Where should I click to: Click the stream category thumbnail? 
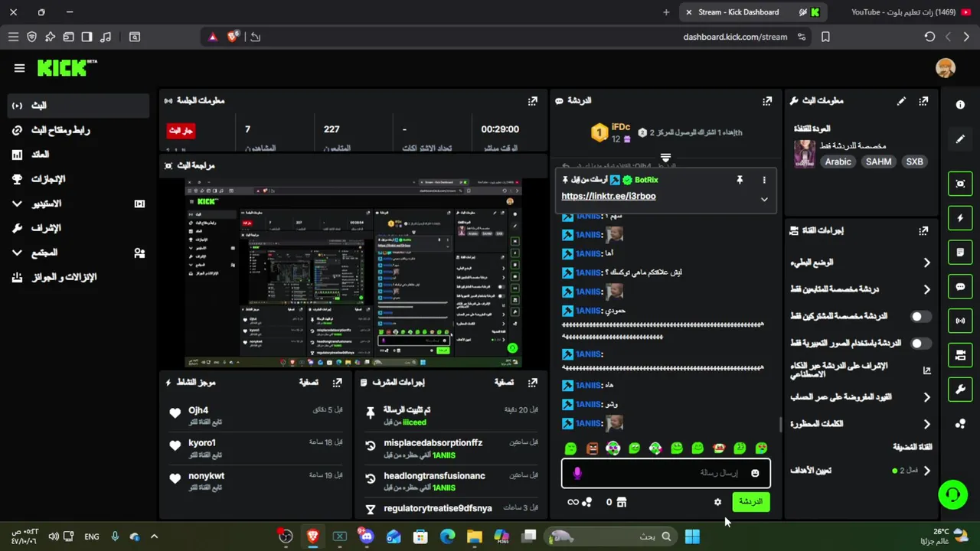tap(804, 154)
